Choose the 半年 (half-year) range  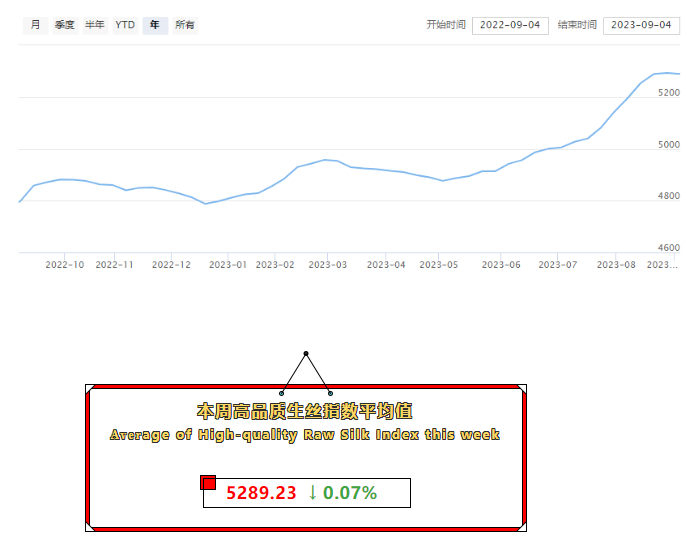pyautogui.click(x=95, y=25)
